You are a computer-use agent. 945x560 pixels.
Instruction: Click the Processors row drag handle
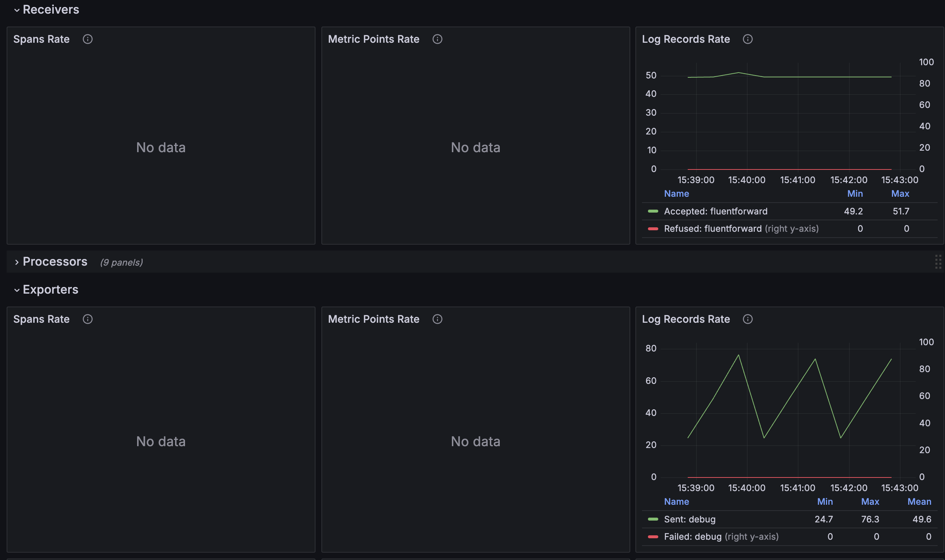(938, 262)
